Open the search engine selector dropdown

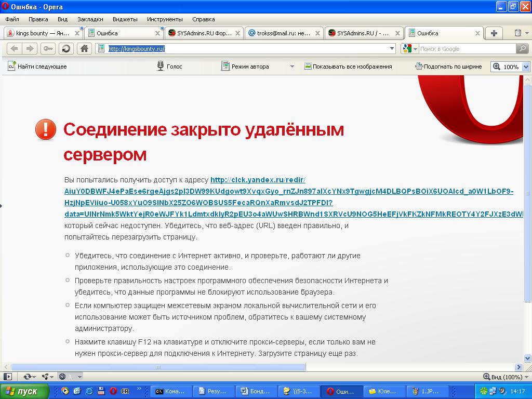click(415, 49)
